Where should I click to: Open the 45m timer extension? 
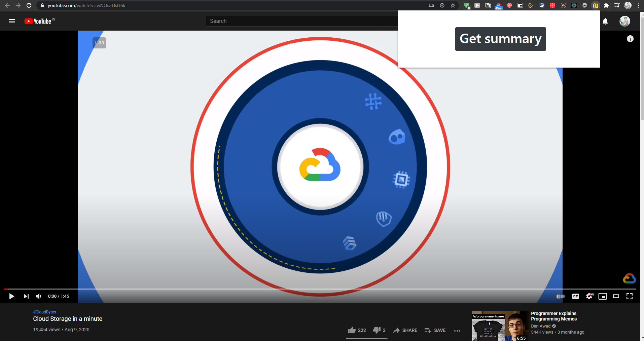(499, 6)
